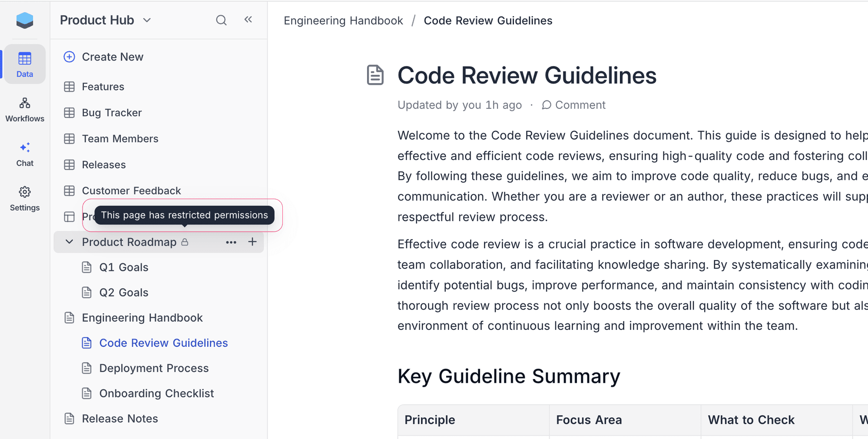
Task: Open Product Roadmap more options menu
Action: (x=231, y=242)
